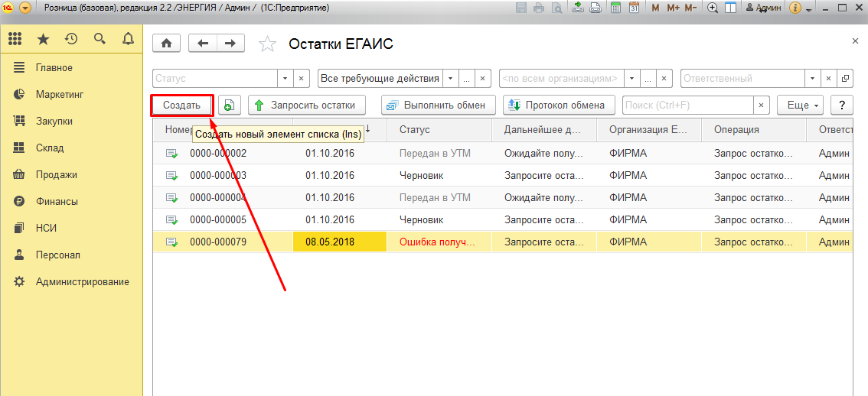Open the calendar icon
Viewport: 868px width, 396px height.
coord(635,8)
